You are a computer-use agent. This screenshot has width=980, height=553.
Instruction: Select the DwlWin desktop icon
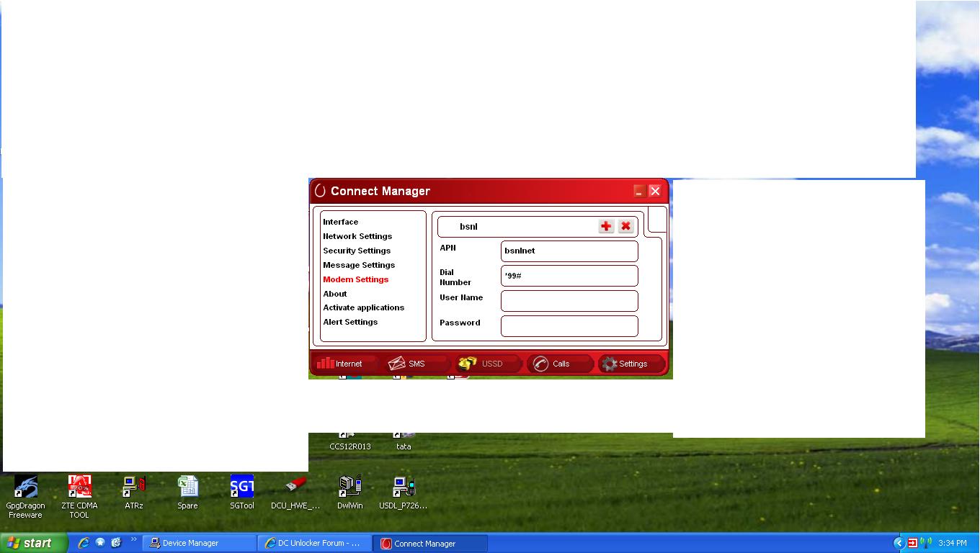(349, 487)
